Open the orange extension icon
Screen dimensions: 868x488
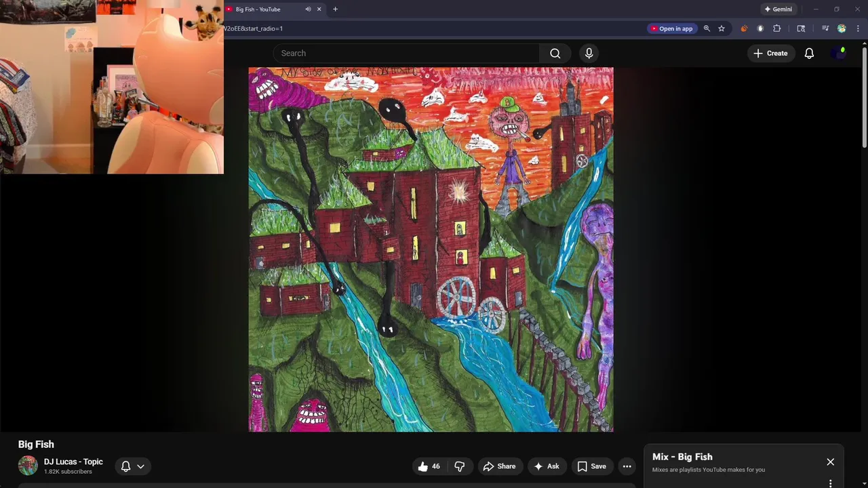(x=744, y=28)
